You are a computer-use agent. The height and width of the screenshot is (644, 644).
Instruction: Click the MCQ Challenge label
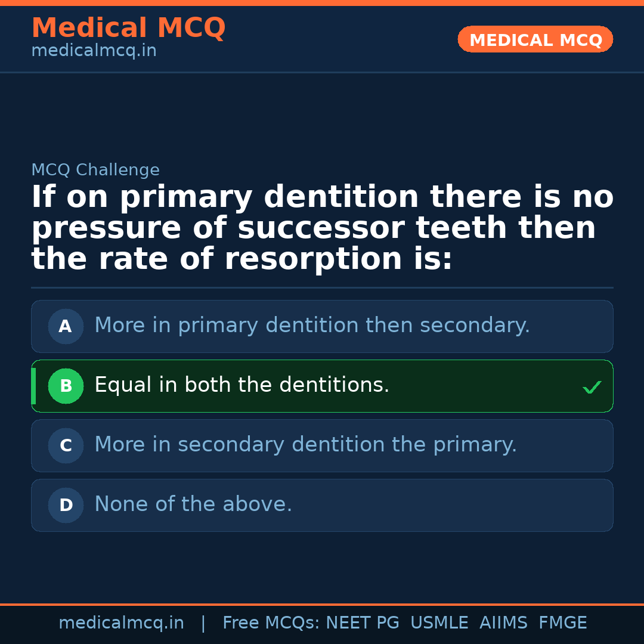point(95,170)
